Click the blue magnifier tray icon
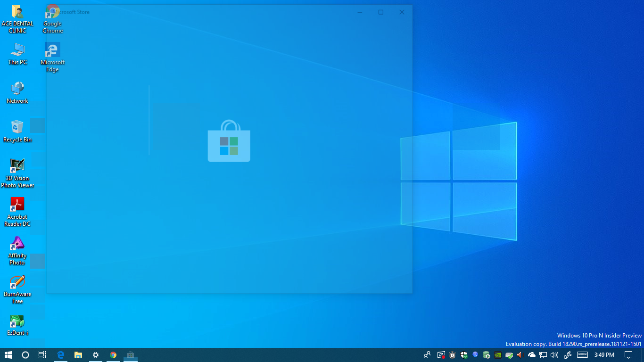 475,355
